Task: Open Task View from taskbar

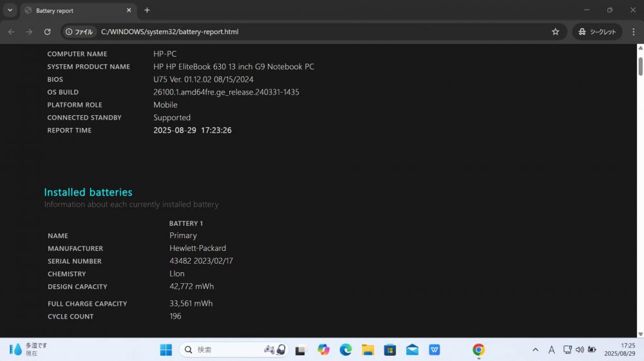Action: click(x=301, y=350)
